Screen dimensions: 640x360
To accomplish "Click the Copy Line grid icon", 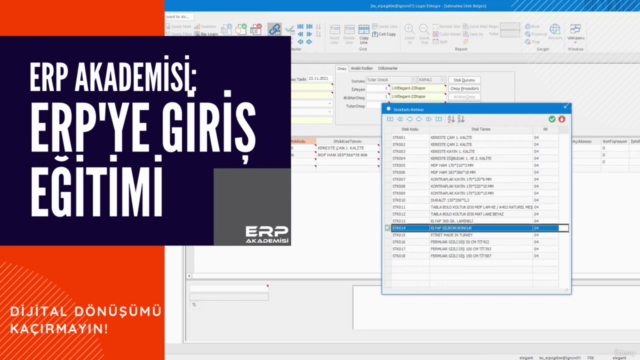I will 364,34.
